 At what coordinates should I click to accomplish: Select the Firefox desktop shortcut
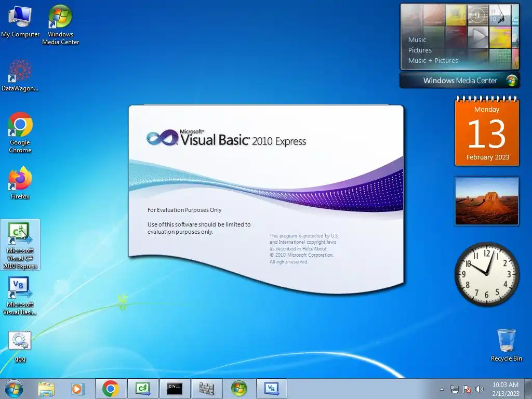pos(20,183)
